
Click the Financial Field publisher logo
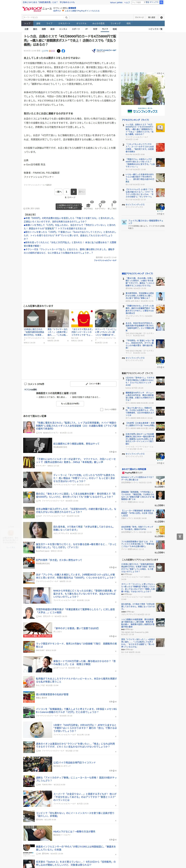tap(104, 50)
